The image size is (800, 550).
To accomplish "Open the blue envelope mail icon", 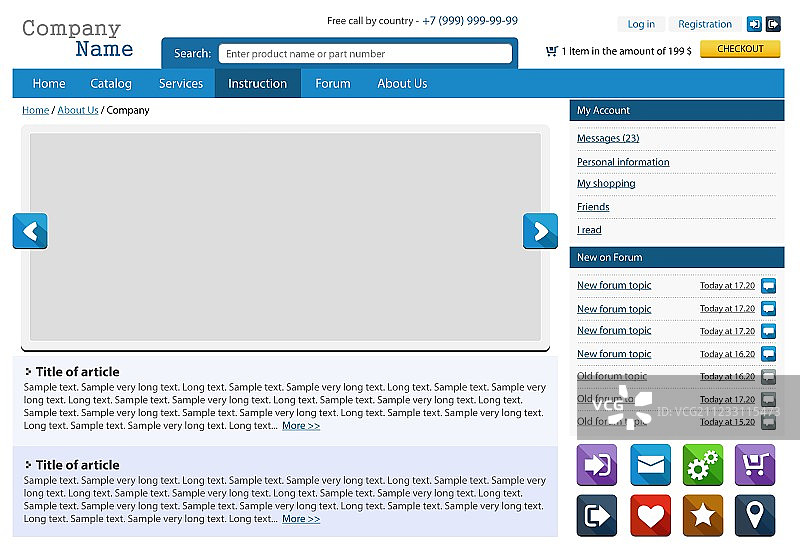I will [x=650, y=464].
